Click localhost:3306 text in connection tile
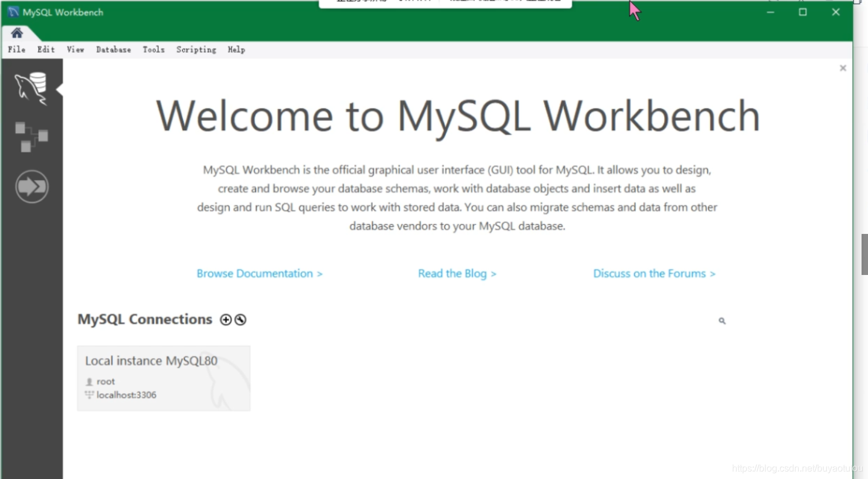This screenshot has width=868, height=479. tap(127, 395)
